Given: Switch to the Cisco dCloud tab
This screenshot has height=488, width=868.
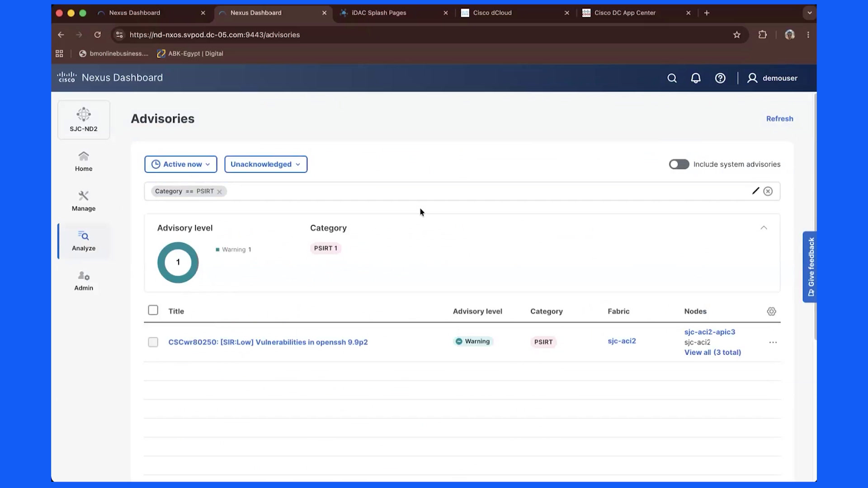Looking at the screenshot, I should 514,13.
